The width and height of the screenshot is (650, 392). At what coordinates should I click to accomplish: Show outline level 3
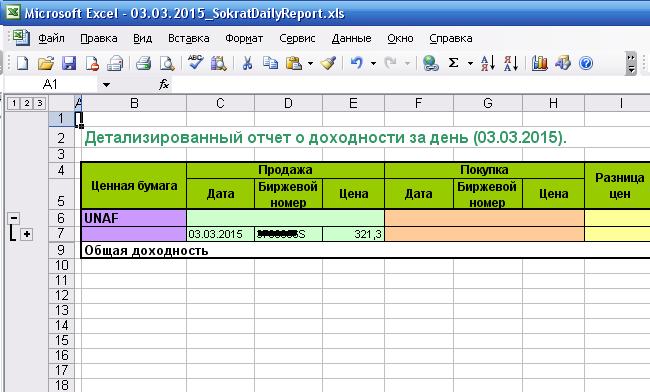point(40,103)
